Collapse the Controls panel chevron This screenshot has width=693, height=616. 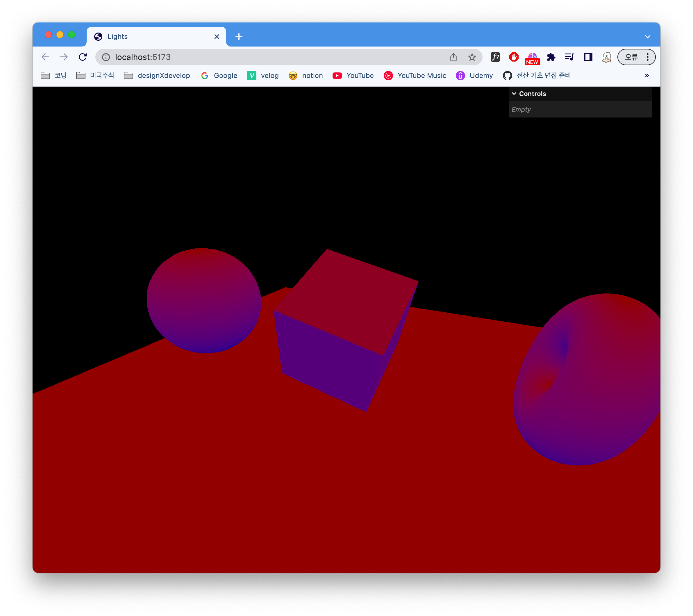click(x=514, y=94)
